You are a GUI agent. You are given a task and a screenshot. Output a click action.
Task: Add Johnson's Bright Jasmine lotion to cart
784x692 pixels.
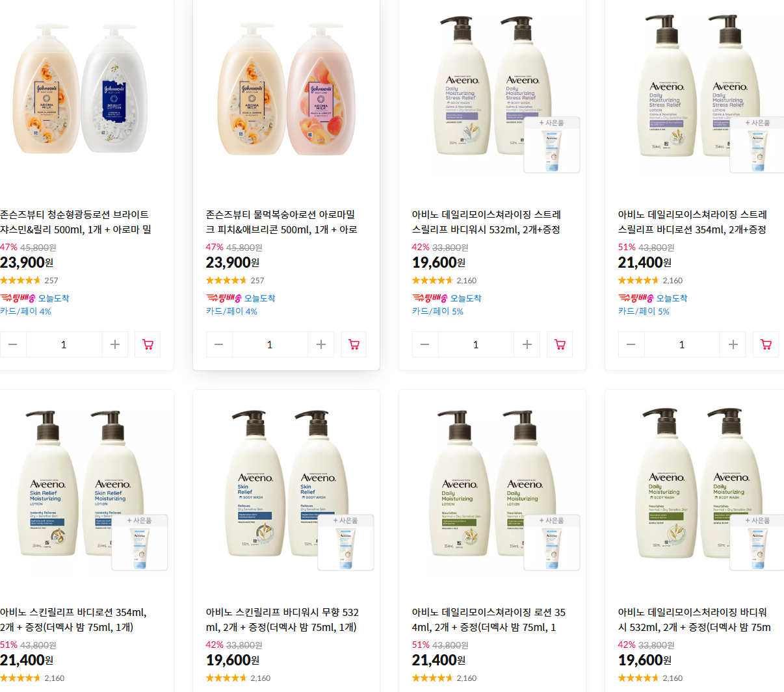(148, 344)
